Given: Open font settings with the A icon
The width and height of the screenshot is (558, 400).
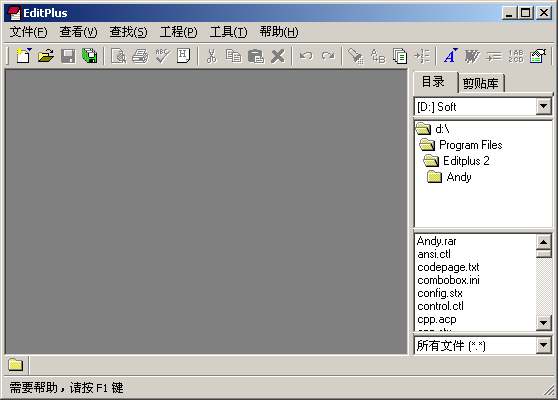Looking at the screenshot, I should pyautogui.click(x=450, y=56).
